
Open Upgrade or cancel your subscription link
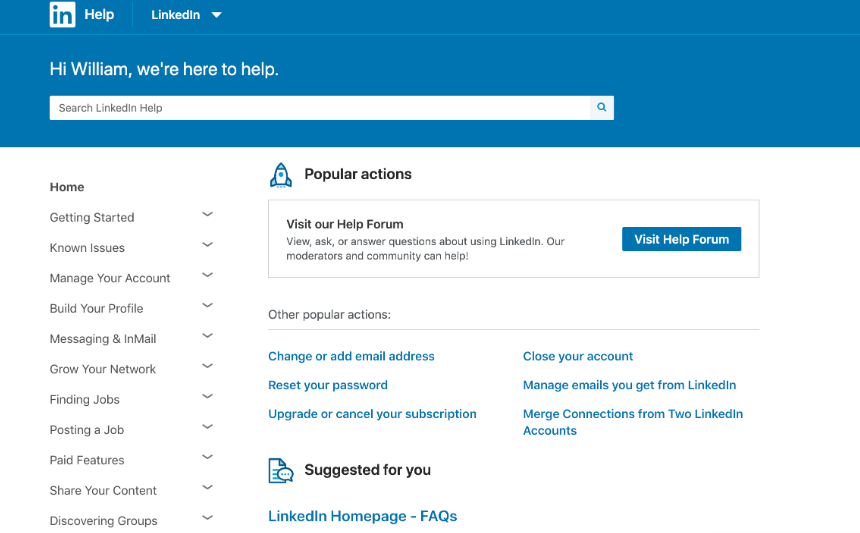(372, 414)
